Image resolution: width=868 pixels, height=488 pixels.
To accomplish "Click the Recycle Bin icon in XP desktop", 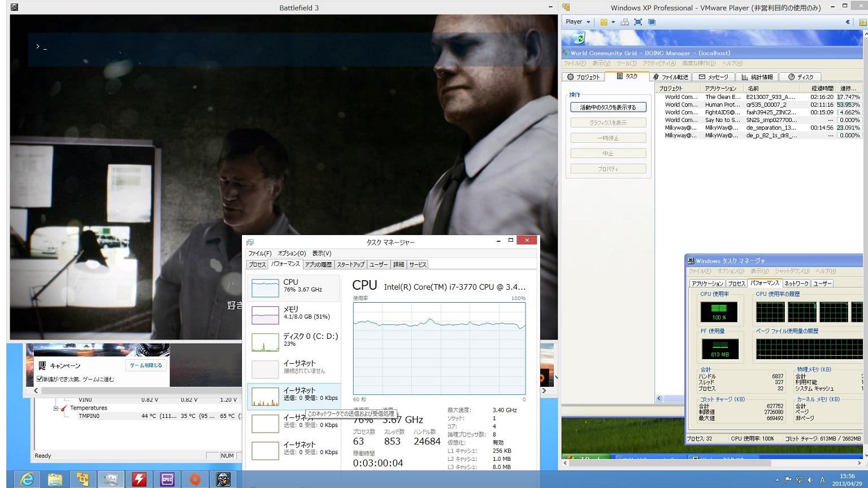I will click(579, 38).
